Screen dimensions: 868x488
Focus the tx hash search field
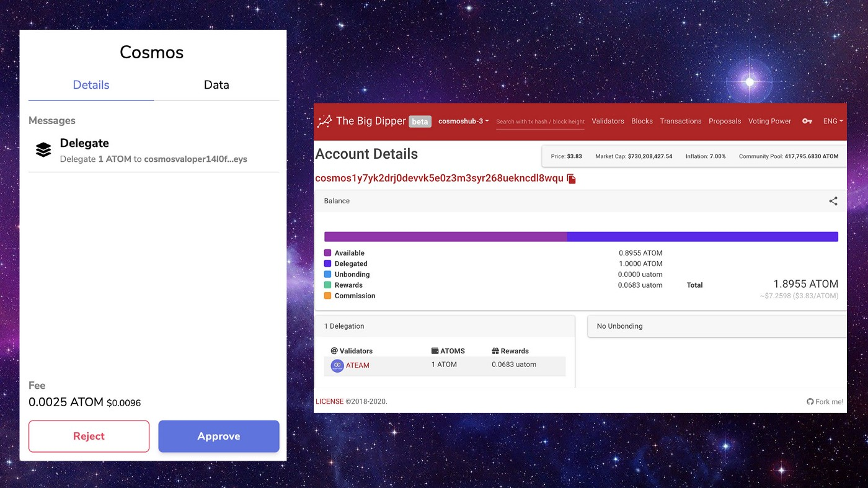tap(540, 122)
